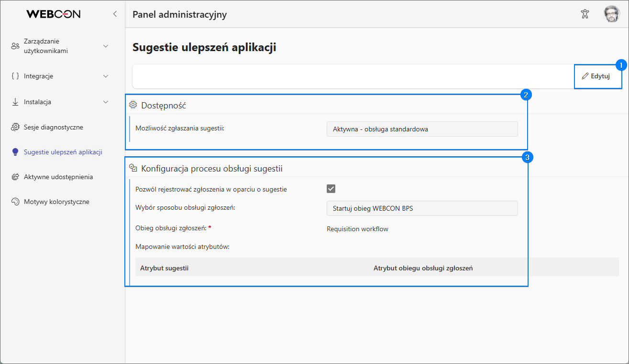Click the lightbulb icon for Sugestie ulepszeń

[x=15, y=152]
